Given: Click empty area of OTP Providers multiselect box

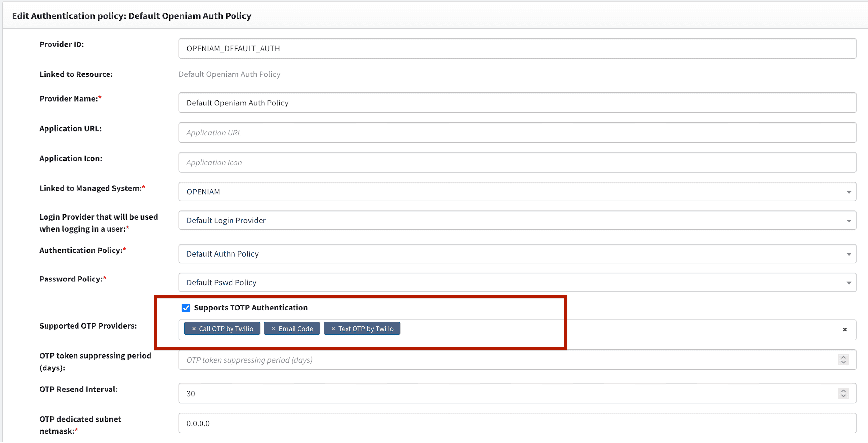Looking at the screenshot, I should (x=620, y=330).
